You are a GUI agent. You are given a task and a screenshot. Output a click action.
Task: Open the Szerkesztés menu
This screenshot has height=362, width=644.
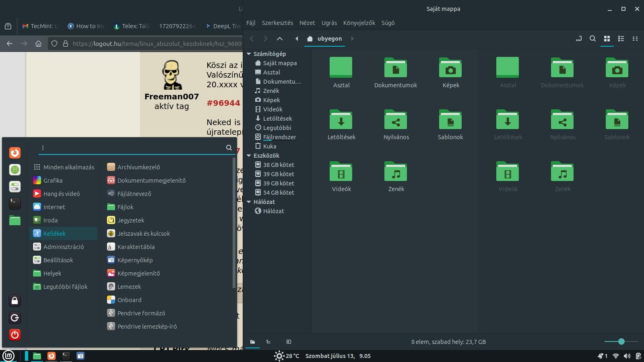277,23
